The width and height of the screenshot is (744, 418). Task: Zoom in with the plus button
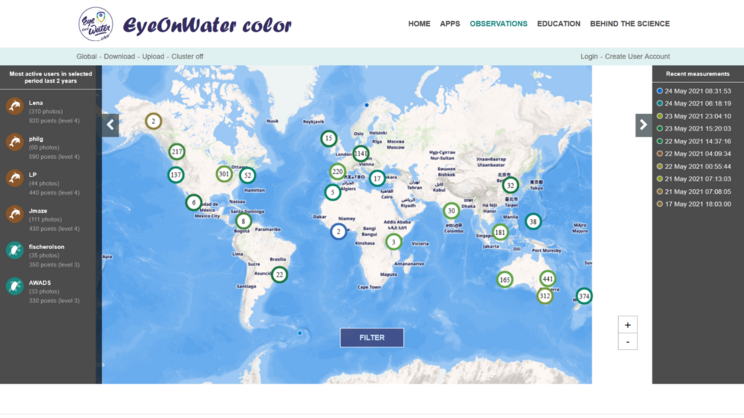click(x=627, y=325)
